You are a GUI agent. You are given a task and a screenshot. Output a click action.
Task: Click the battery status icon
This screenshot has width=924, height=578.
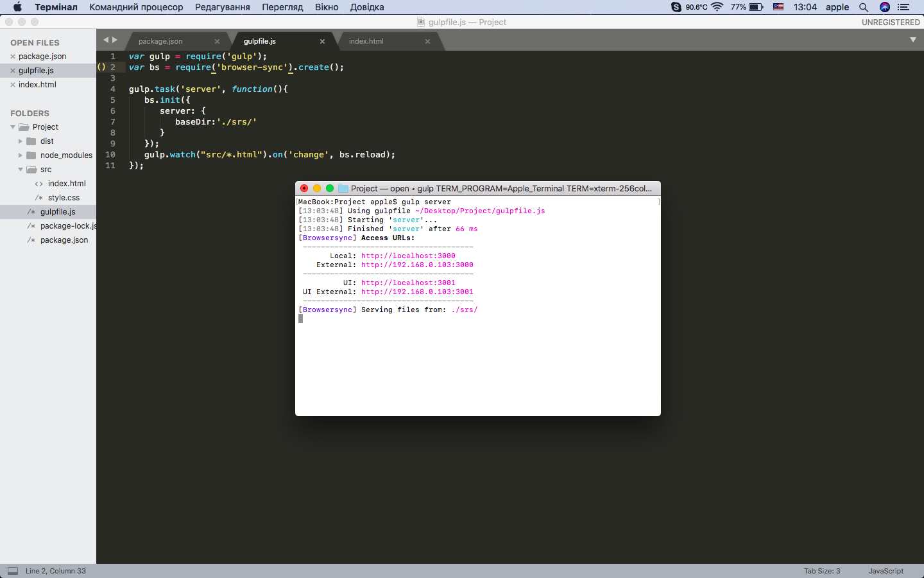click(756, 7)
